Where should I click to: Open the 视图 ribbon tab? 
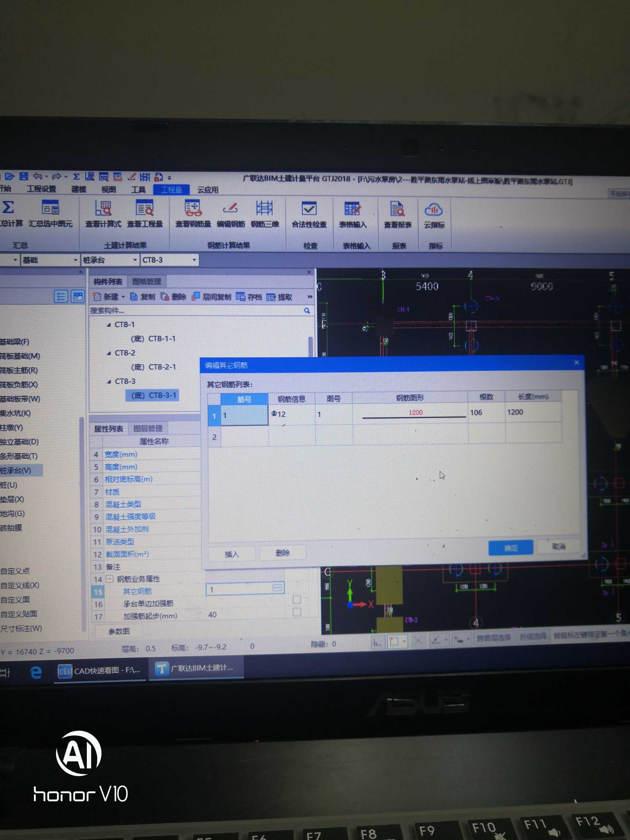point(109,190)
